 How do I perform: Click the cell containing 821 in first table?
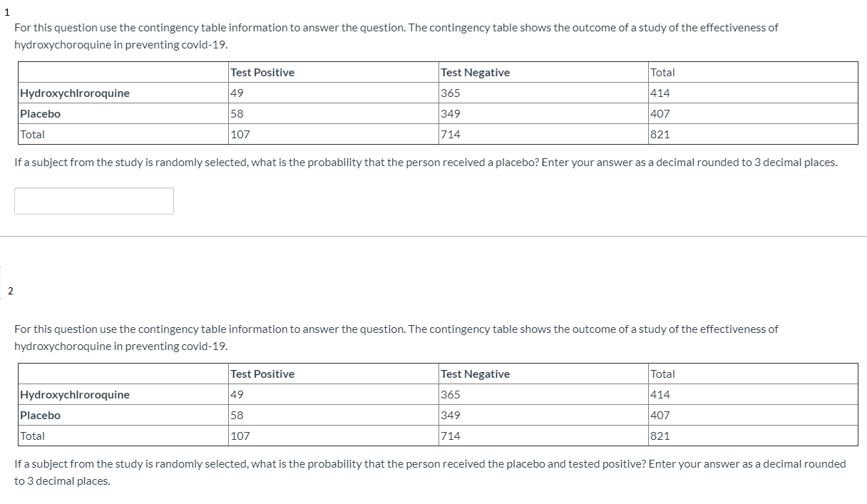(x=659, y=134)
